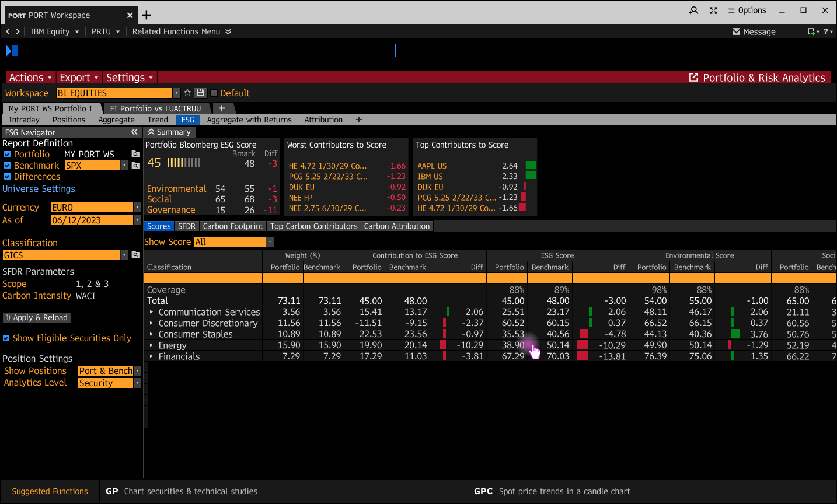Open the IBM Equity dropdown
Viewport: 837px width, 504px height.
[x=54, y=32]
